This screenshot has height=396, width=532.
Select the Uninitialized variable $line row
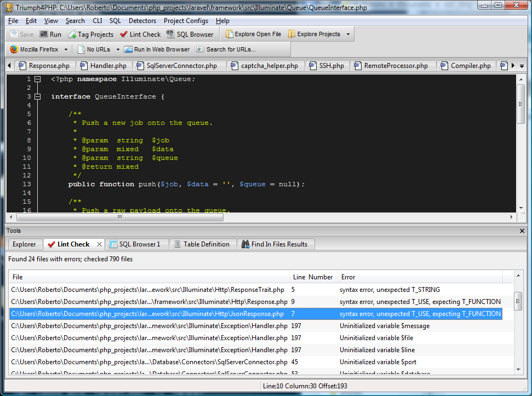pos(256,350)
